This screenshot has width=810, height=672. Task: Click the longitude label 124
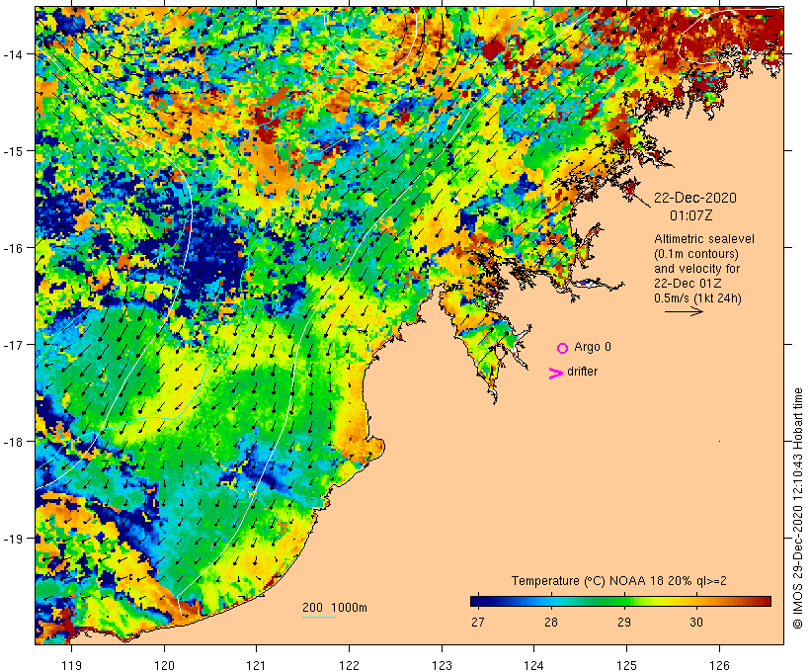(534, 665)
